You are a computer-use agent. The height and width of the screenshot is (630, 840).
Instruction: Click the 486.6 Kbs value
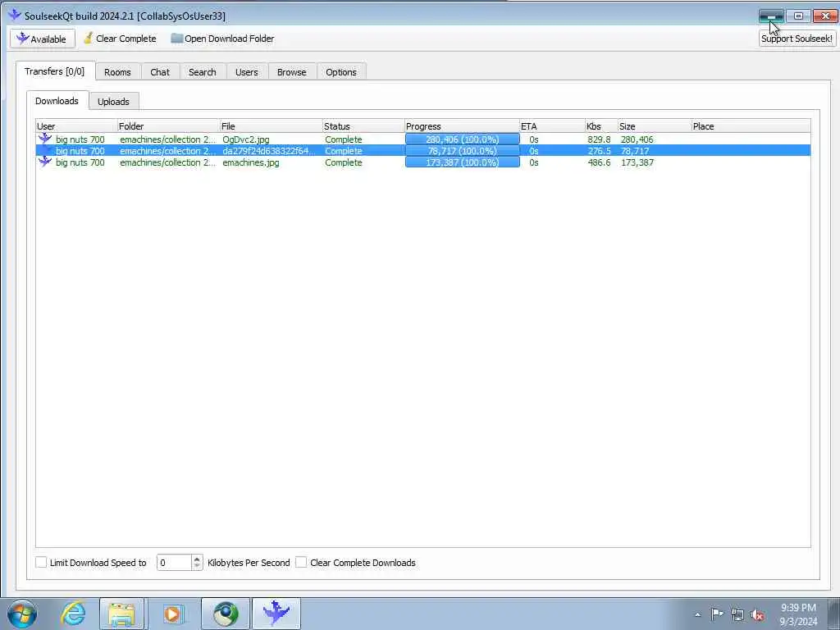[x=599, y=162]
